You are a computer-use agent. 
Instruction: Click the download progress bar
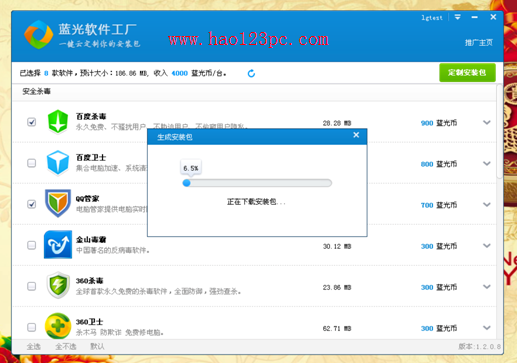coord(257,183)
